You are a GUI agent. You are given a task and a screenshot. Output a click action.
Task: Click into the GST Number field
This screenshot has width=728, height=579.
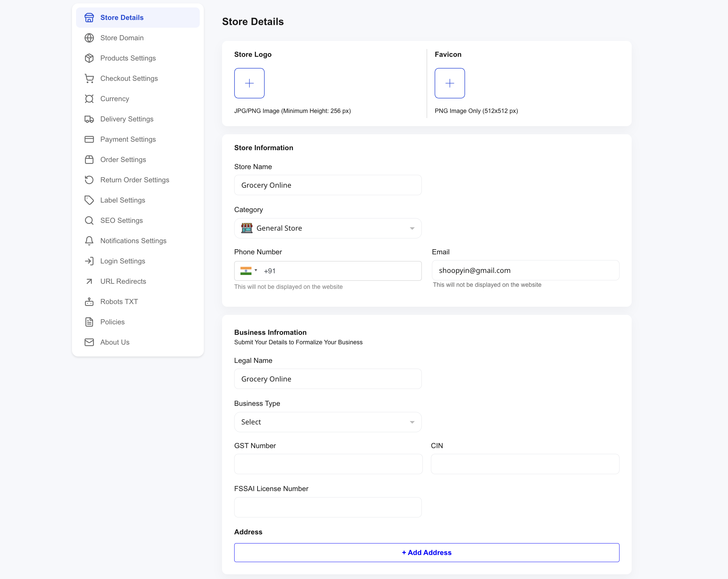click(x=328, y=464)
